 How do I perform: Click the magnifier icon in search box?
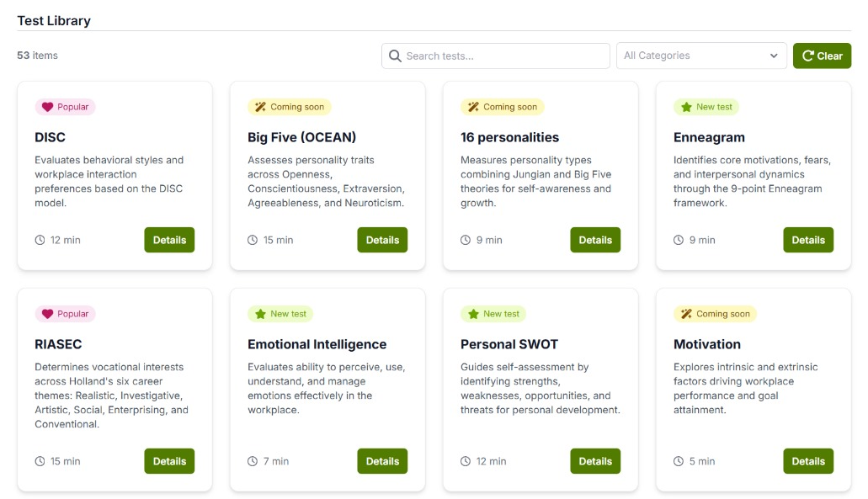tap(395, 56)
